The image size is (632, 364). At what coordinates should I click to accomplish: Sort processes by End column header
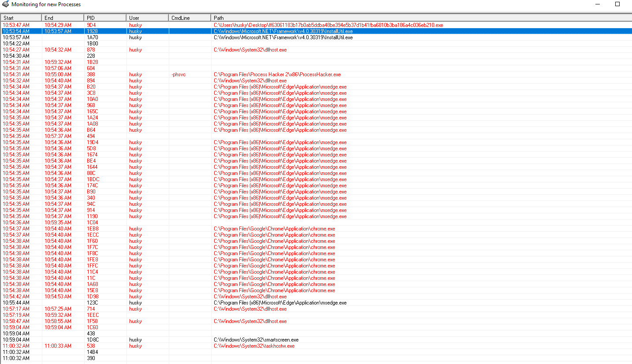pyautogui.click(x=63, y=18)
